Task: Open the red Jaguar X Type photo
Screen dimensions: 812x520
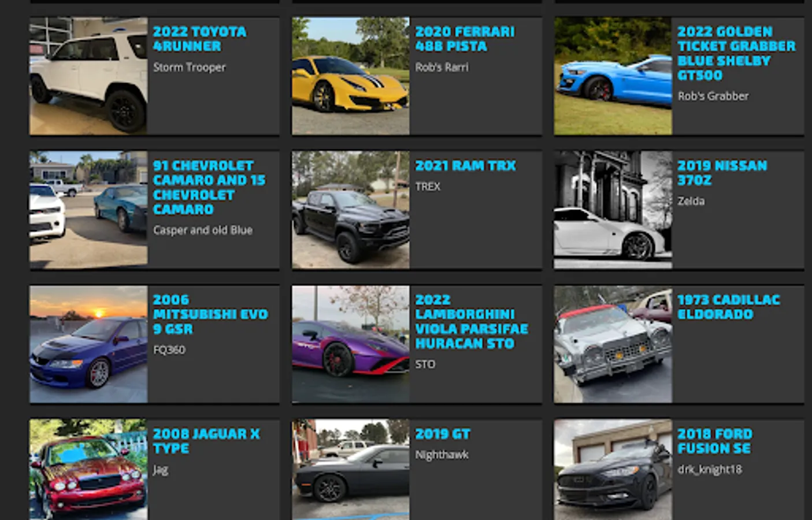Action: 88,469
